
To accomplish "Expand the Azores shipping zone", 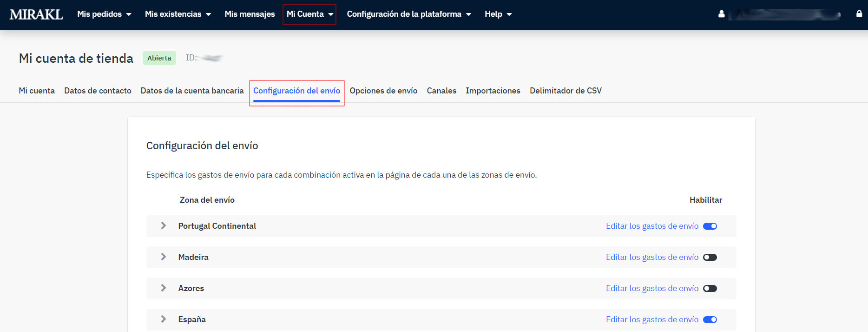I will coord(164,288).
